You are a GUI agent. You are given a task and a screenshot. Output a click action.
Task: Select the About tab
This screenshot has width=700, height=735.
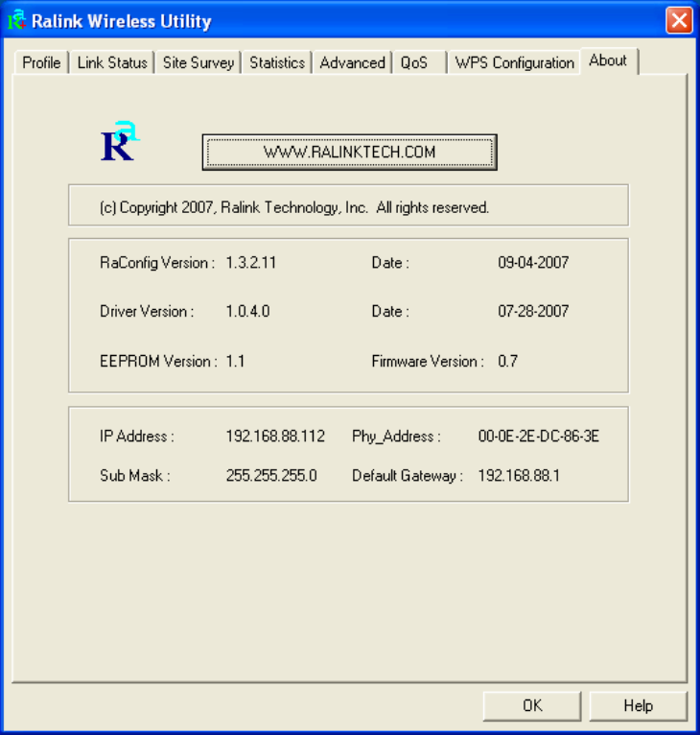click(608, 60)
